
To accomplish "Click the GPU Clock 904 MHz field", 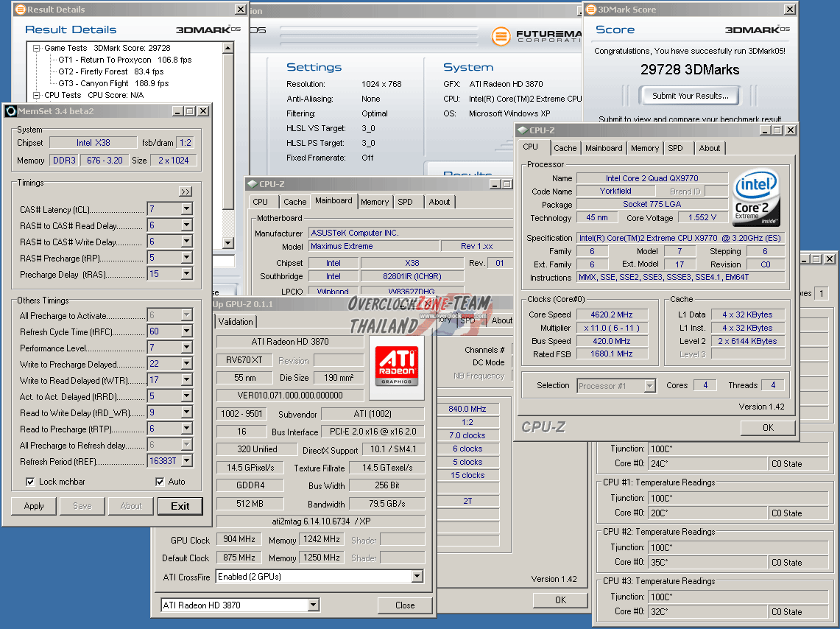I will click(x=239, y=540).
